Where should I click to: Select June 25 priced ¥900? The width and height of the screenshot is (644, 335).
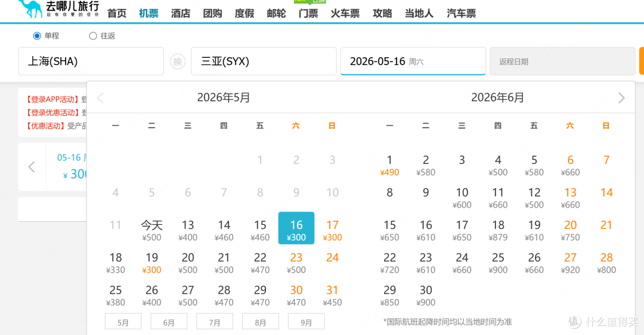(498, 263)
